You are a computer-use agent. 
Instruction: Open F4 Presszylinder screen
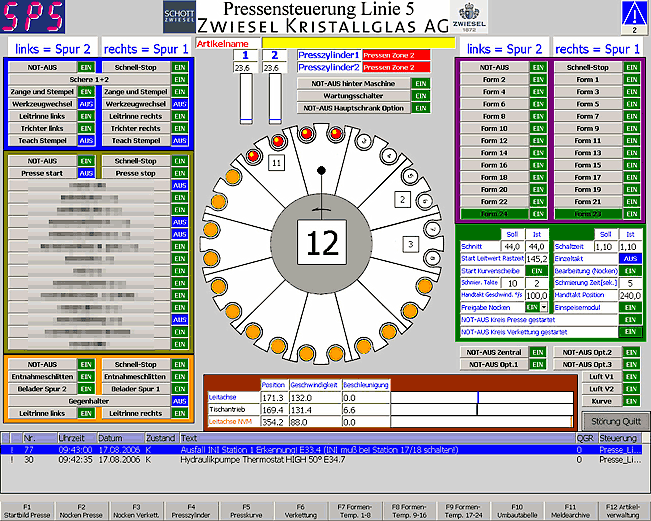click(x=191, y=511)
